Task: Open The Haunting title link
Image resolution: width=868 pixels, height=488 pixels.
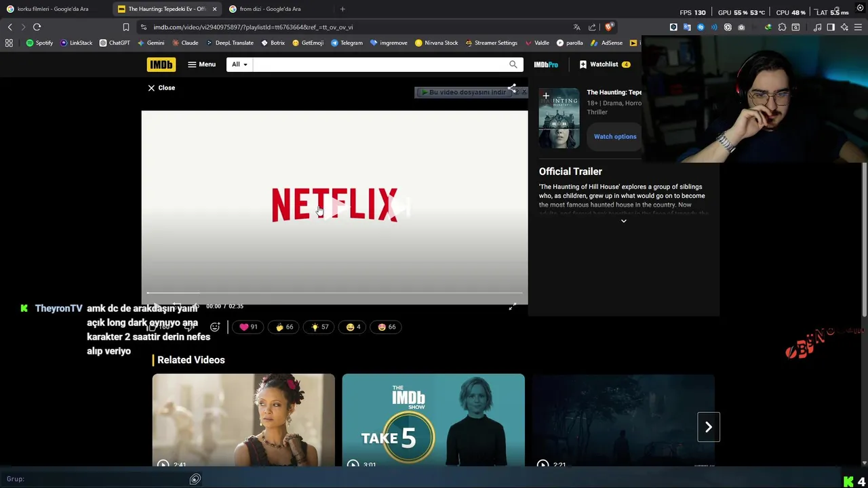Action: [614, 92]
